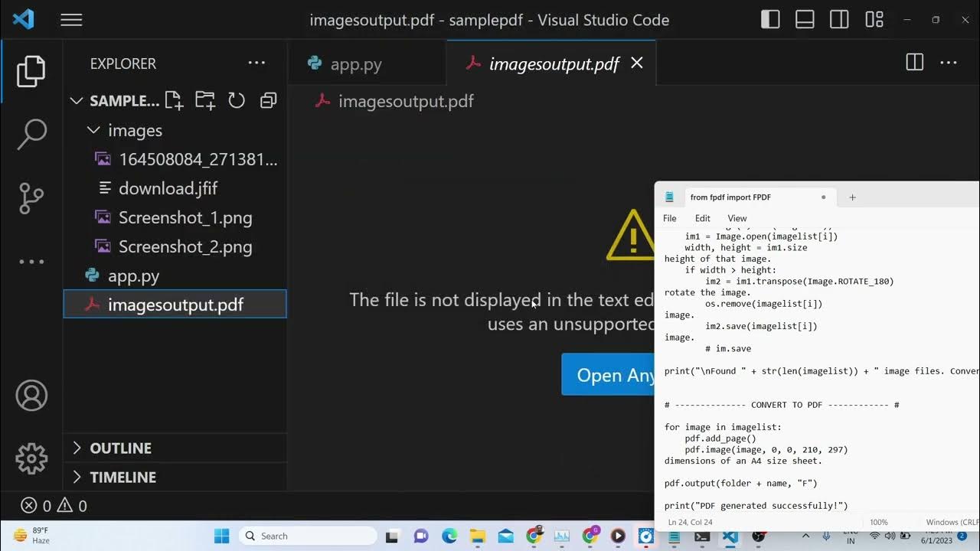Open the Manage settings gear

click(x=31, y=458)
